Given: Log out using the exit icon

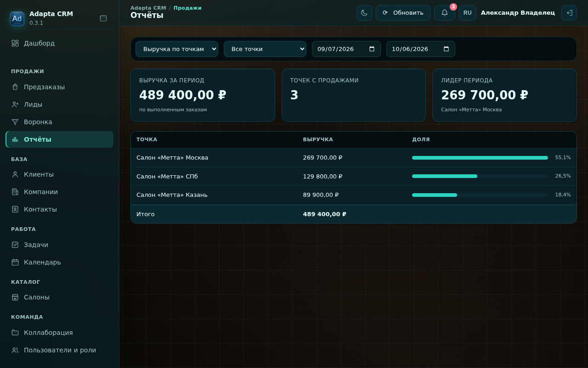Looking at the screenshot, I should point(569,13).
